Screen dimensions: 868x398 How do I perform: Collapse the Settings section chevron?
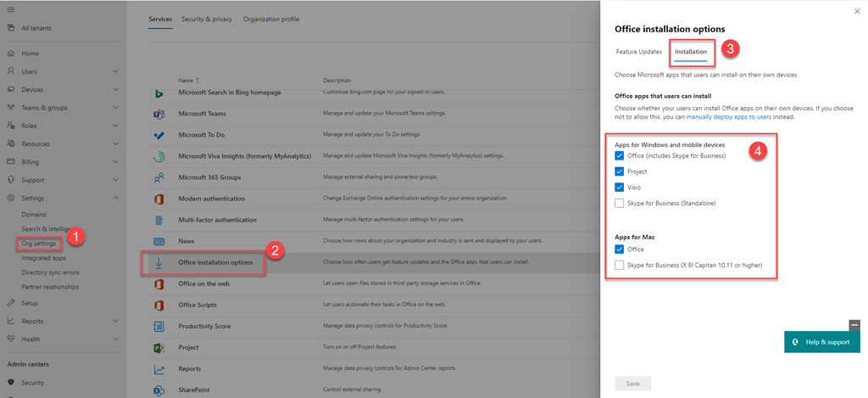coord(115,198)
